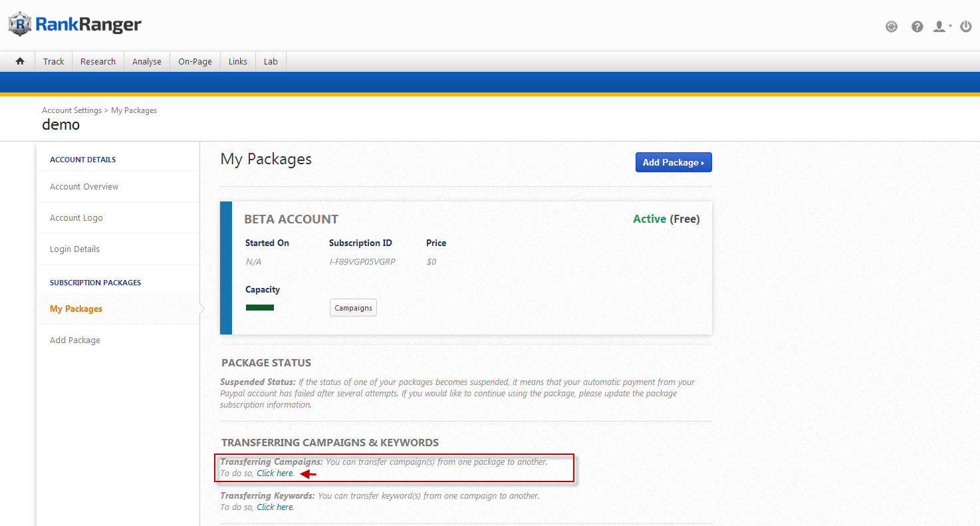Viewport: 980px width, 526px height.
Task: Click Account Settings in the breadcrumb
Action: (71, 110)
